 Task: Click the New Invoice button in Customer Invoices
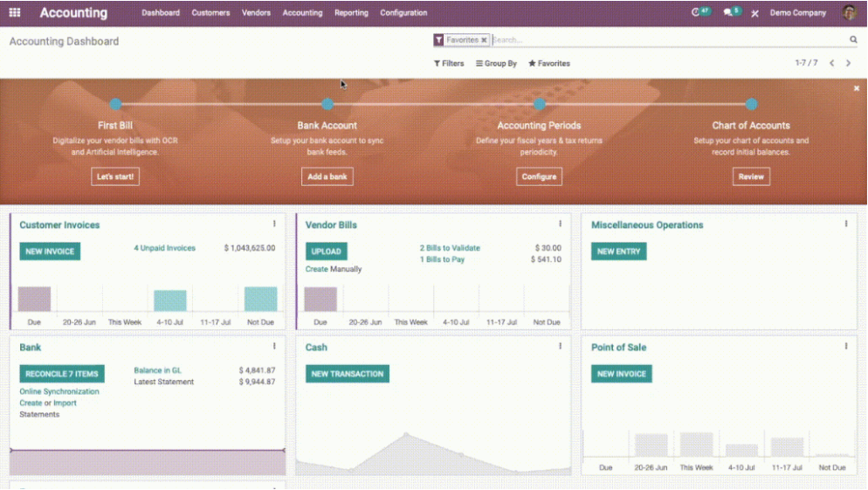pyautogui.click(x=50, y=252)
